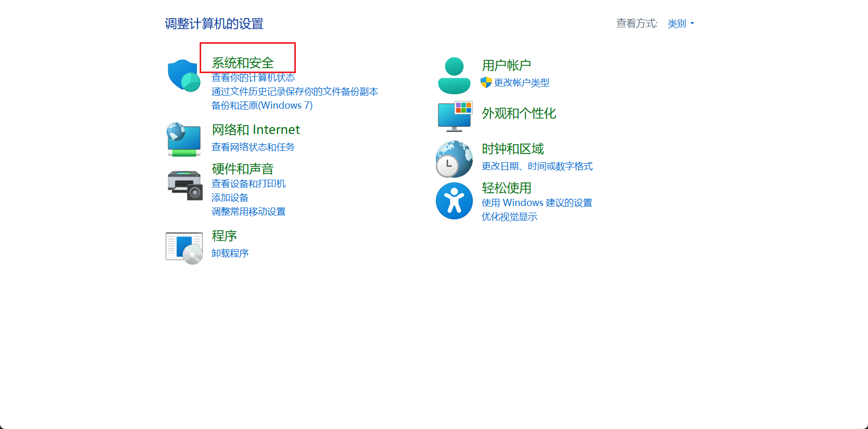Open the 硬件和声音 category
This screenshot has height=429, width=868.
(x=243, y=169)
